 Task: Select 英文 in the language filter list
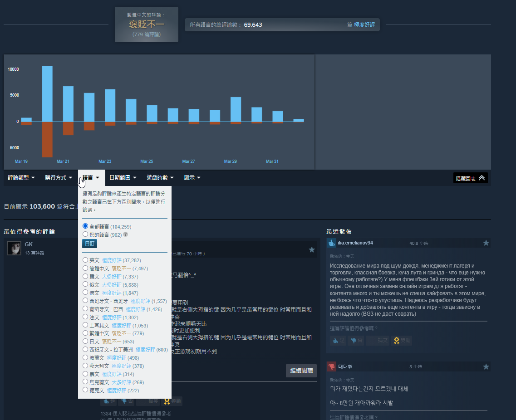(85, 259)
